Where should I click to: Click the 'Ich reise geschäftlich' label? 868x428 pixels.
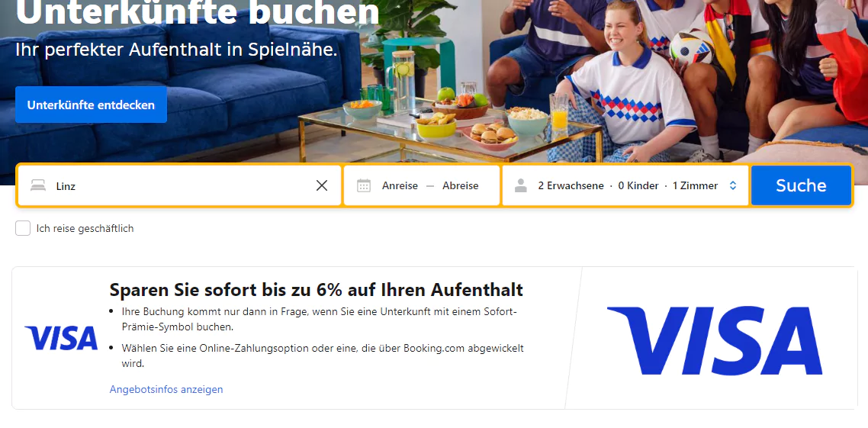(85, 228)
